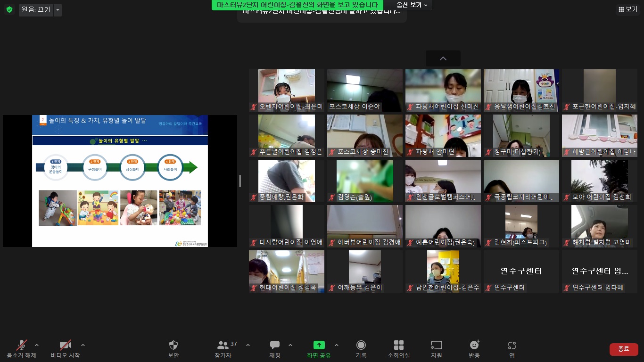Open the 옵션 보기 view options menu
The image size is (644, 362).
coord(412,5)
